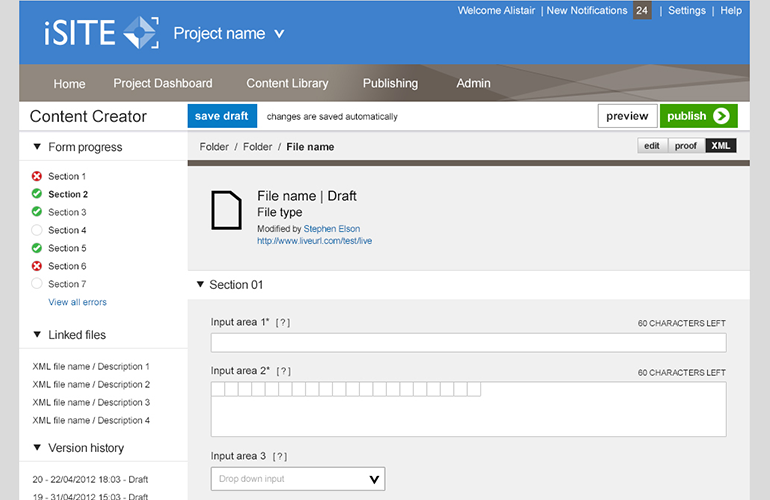Go to the Project Dashboard tab
This screenshot has width=770, height=500.
coord(162,84)
